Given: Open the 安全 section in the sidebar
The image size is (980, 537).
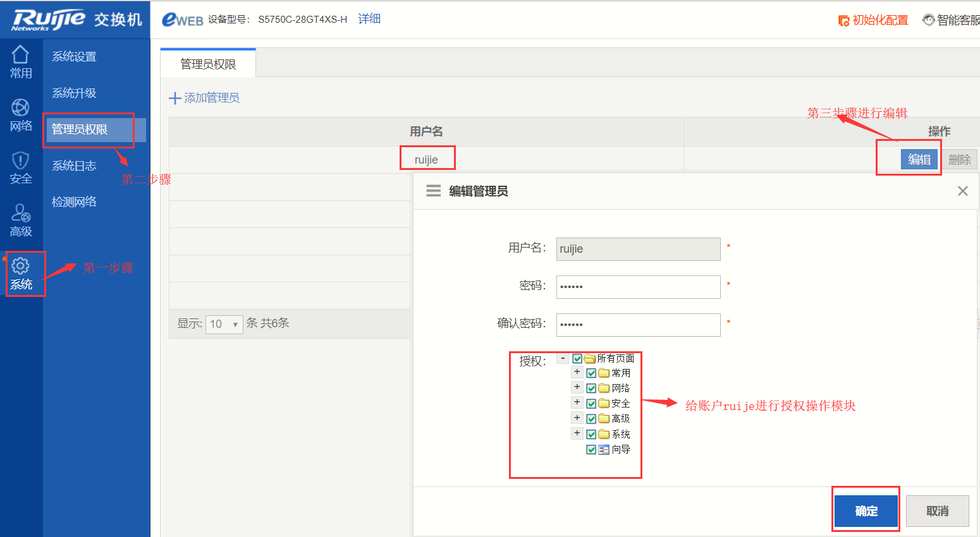Looking at the screenshot, I should click(x=21, y=167).
